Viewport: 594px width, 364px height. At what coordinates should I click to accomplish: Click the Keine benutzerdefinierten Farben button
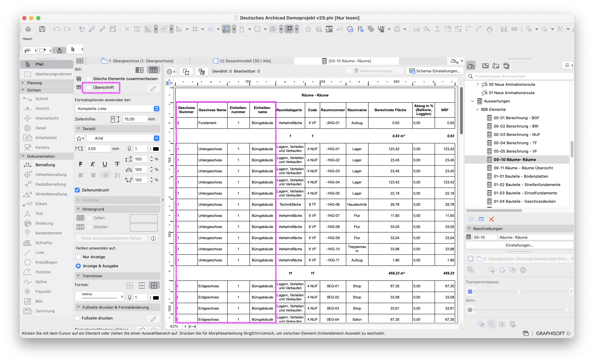pos(112,238)
